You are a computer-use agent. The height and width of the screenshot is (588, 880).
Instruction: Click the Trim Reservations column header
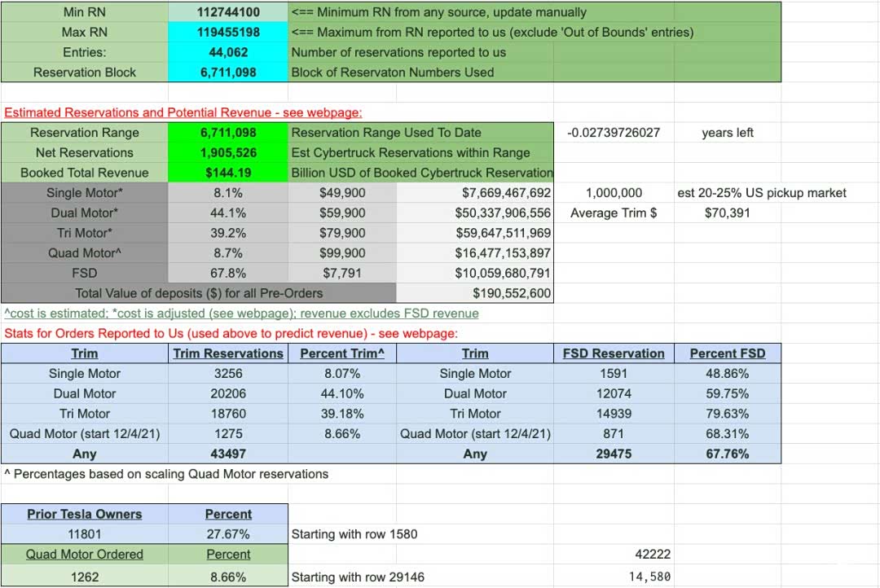228,353
